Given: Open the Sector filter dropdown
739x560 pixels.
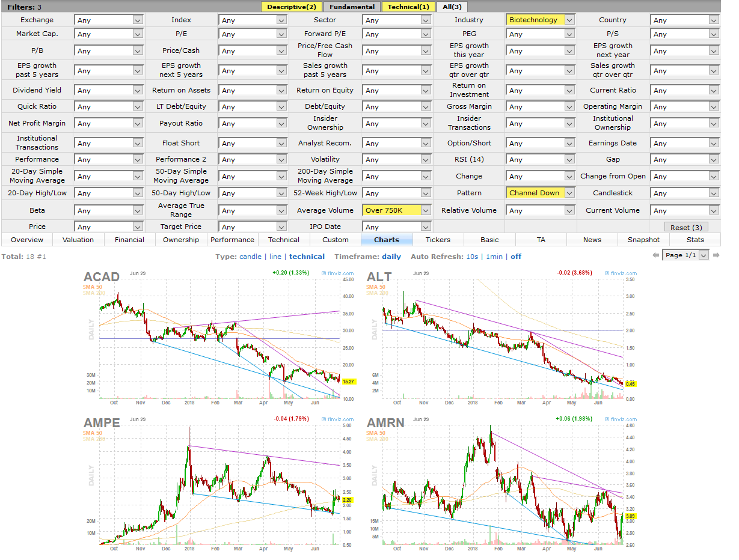Looking at the screenshot, I should click(396, 20).
